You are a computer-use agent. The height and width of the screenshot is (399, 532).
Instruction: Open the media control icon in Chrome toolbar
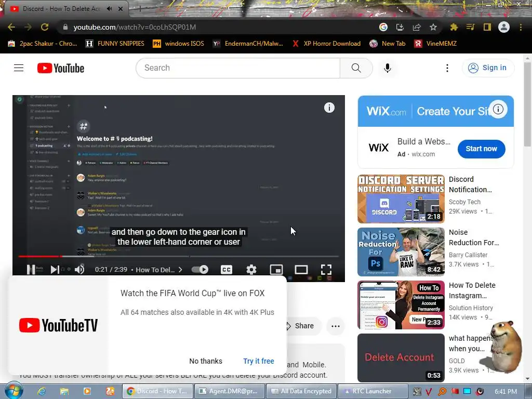(x=470, y=27)
